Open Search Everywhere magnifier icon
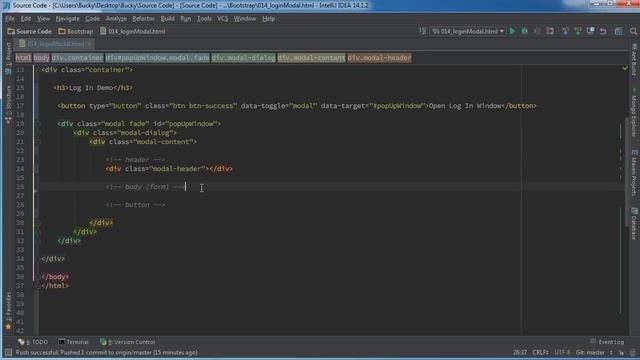 tap(633, 31)
